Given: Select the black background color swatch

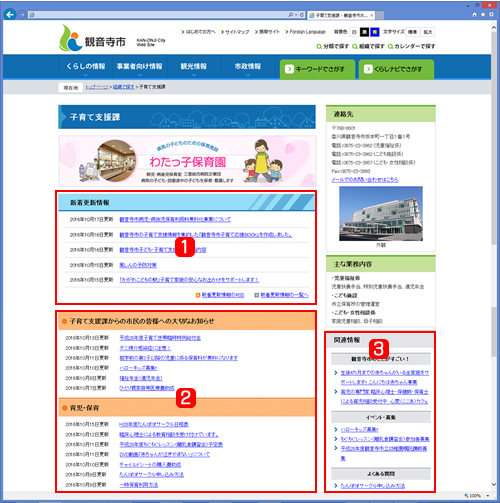Looking at the screenshot, I should (x=365, y=32).
